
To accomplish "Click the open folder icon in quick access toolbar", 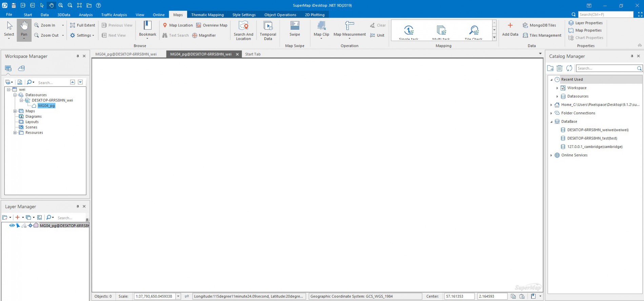I will 89,5.
